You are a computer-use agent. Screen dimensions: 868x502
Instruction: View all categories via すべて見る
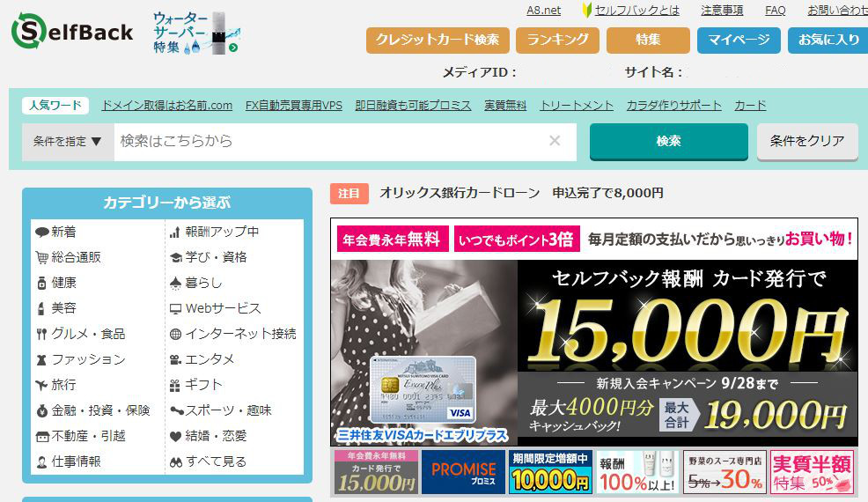(216, 462)
